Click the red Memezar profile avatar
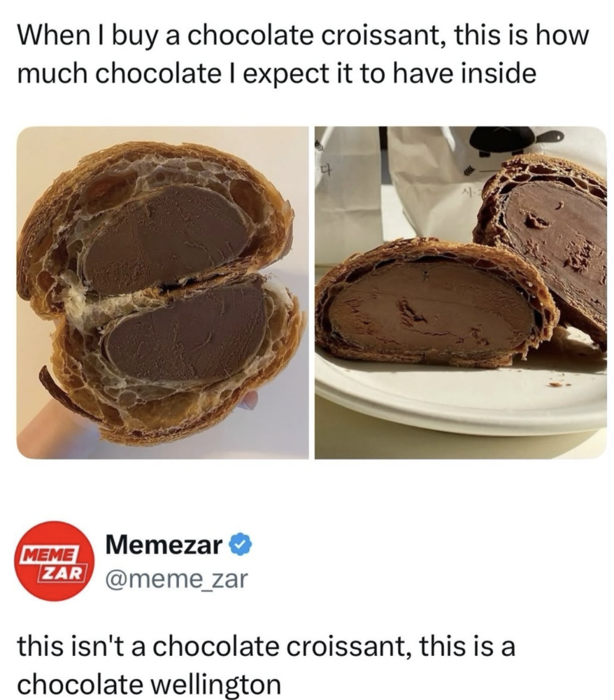 [55, 561]
